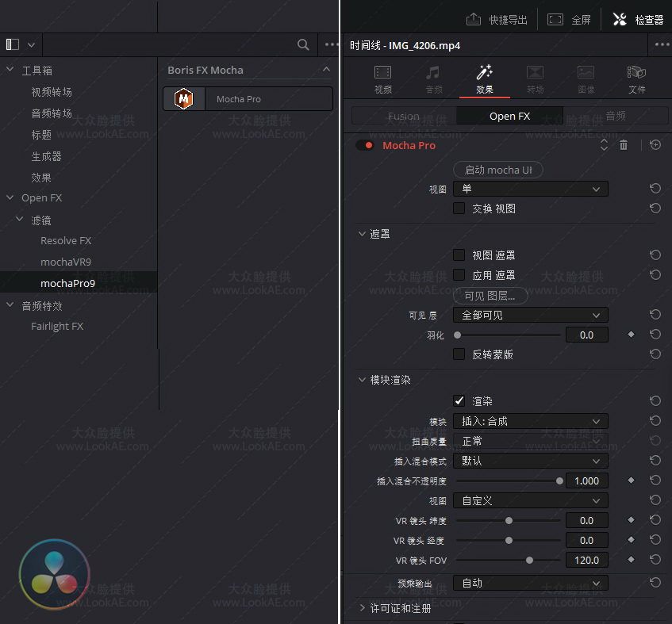The image size is (672, 624).
Task: Open the Video inspector tab icon
Action: [382, 73]
